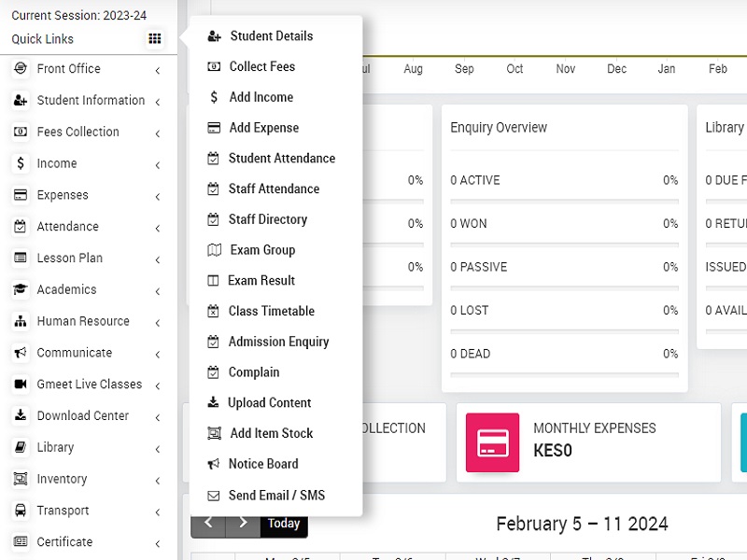
Task: Click the Download Center icon
Action: click(x=20, y=416)
